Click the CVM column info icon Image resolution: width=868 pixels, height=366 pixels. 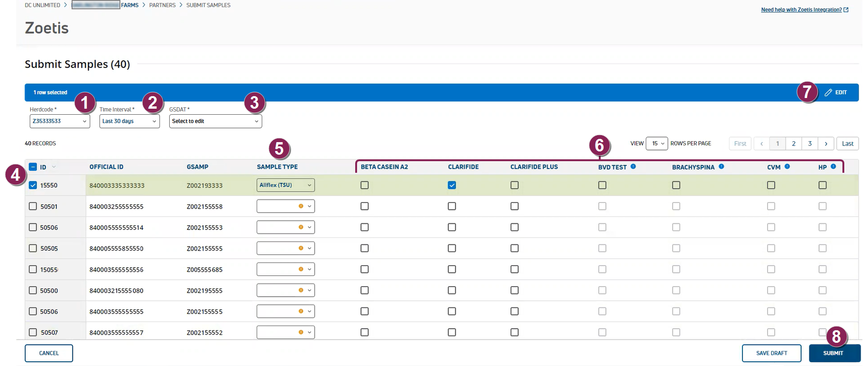tap(787, 166)
